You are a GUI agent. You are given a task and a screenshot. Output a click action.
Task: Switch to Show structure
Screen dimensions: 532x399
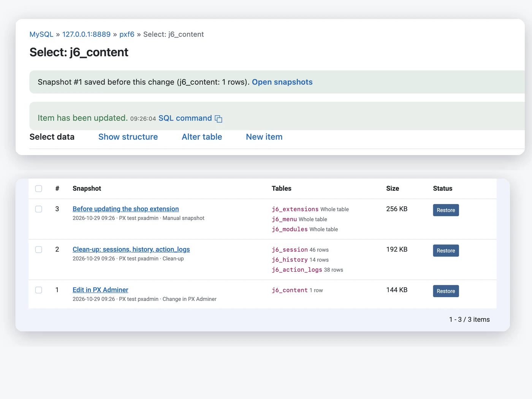[x=128, y=137]
